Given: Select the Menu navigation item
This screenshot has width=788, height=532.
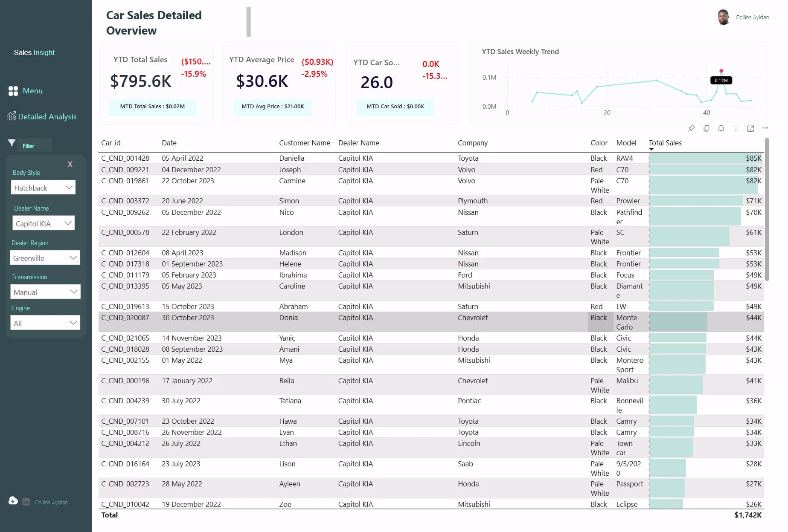Looking at the screenshot, I should (32, 91).
